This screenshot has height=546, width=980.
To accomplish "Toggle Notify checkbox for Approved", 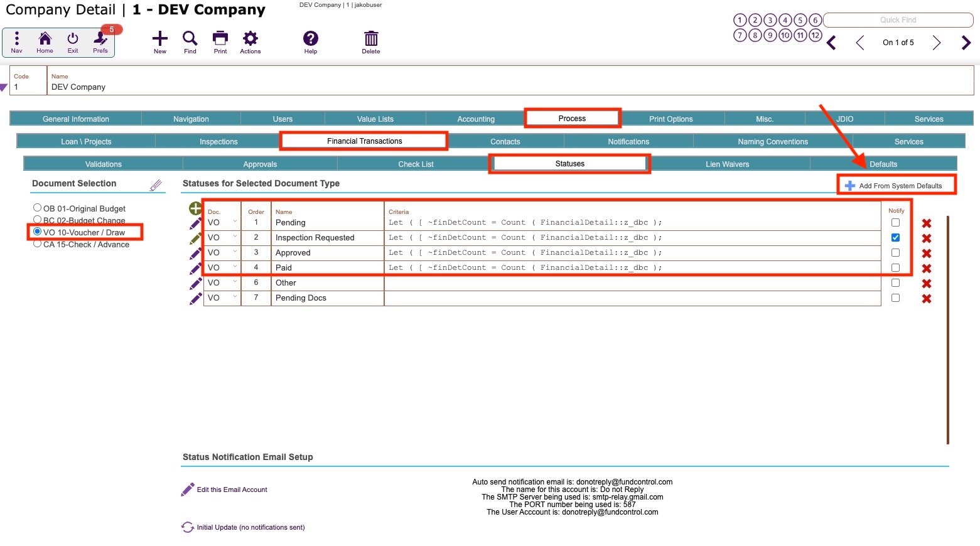I will [895, 252].
